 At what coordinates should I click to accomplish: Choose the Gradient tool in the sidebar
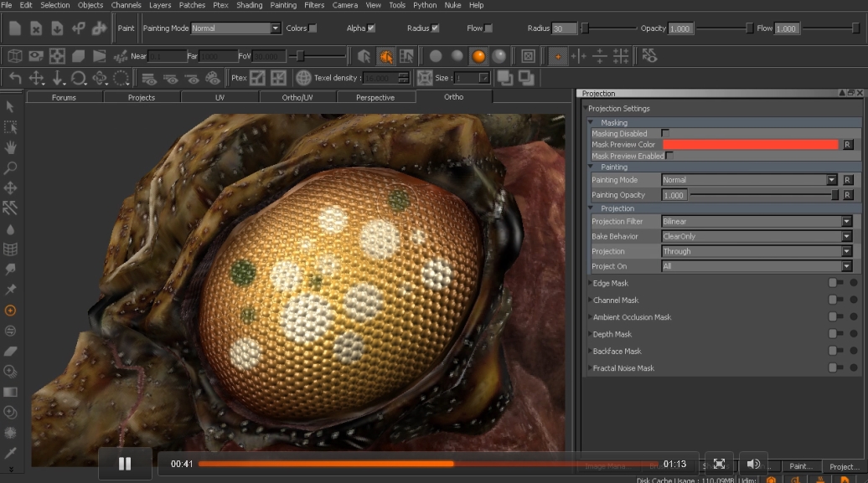click(10, 392)
